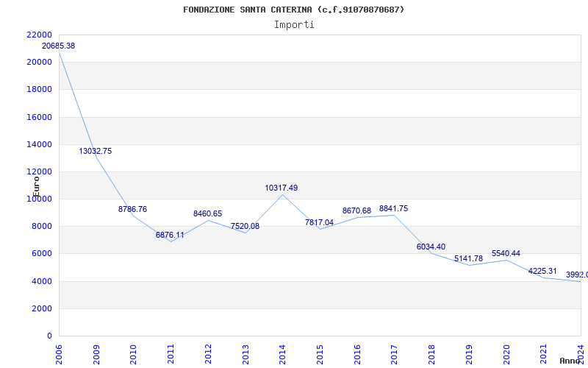The image size is (588, 368).
Task: Click the Importi subtitle
Action: tap(294, 24)
